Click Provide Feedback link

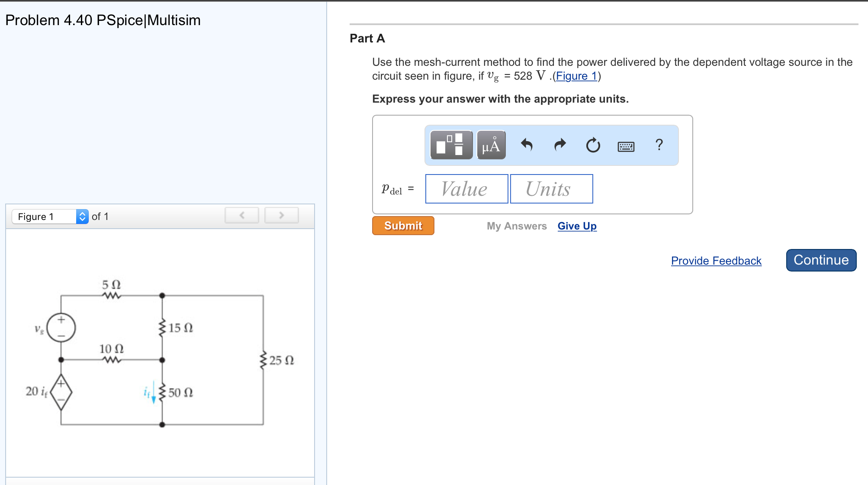[716, 260]
